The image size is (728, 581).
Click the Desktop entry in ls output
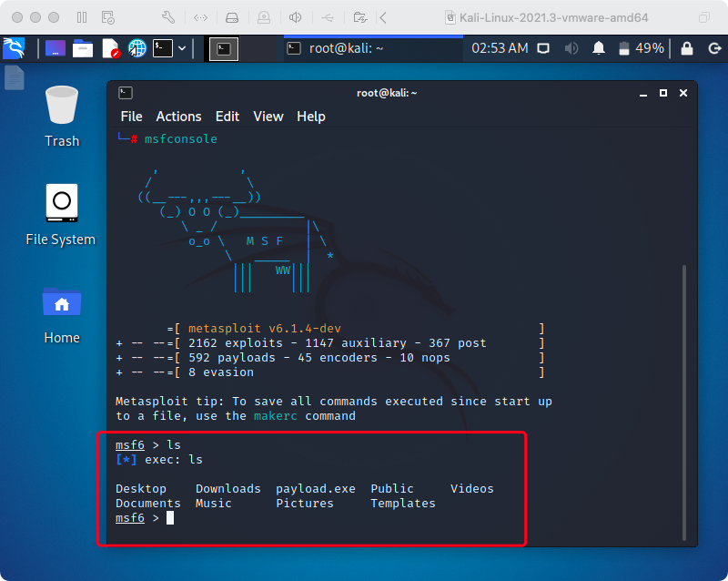click(141, 488)
